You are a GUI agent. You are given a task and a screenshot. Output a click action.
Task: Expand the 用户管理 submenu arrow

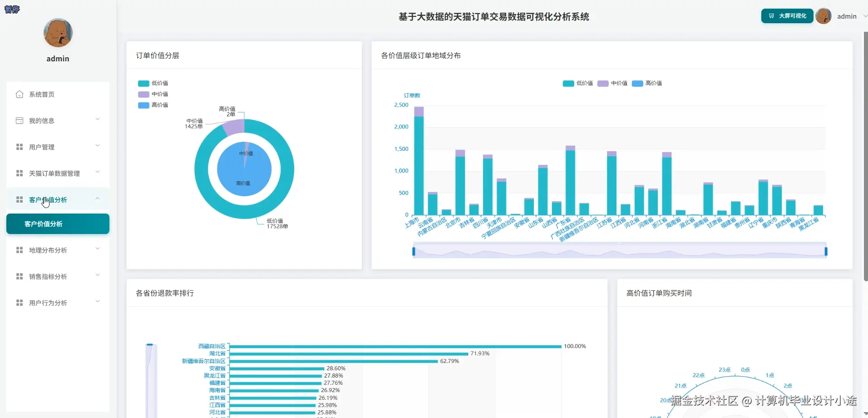point(98,146)
